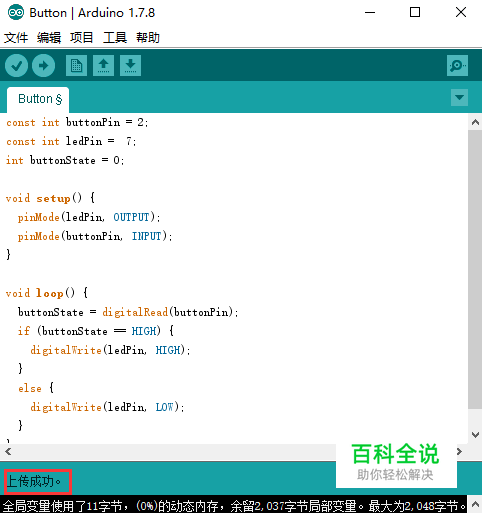Click the console memory usage message
This screenshot has width=482, height=513.
[x=235, y=506]
